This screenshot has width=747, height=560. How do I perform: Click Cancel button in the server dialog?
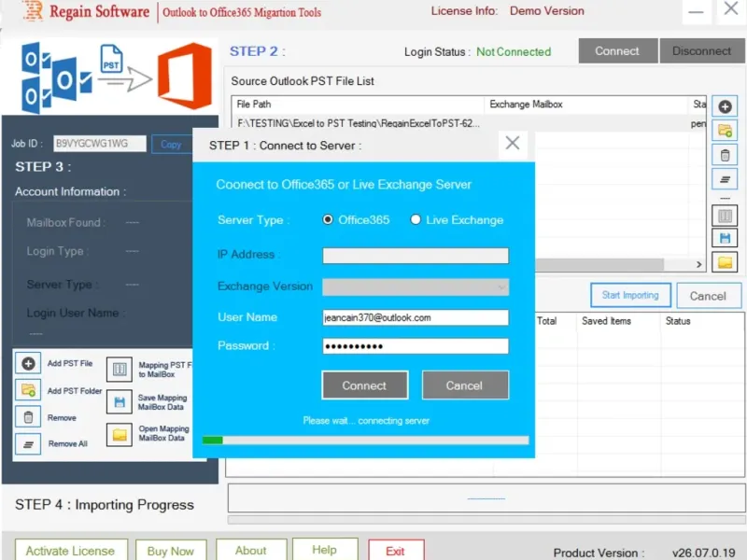click(465, 385)
